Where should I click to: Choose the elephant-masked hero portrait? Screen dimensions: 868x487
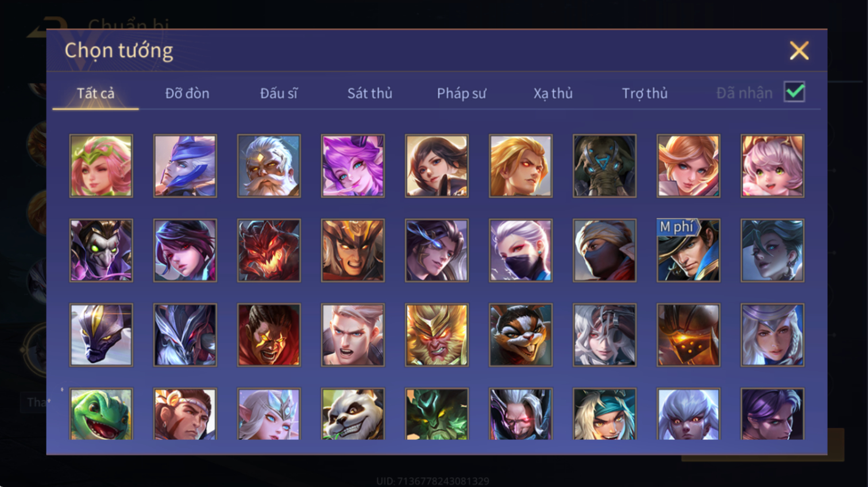604,166
